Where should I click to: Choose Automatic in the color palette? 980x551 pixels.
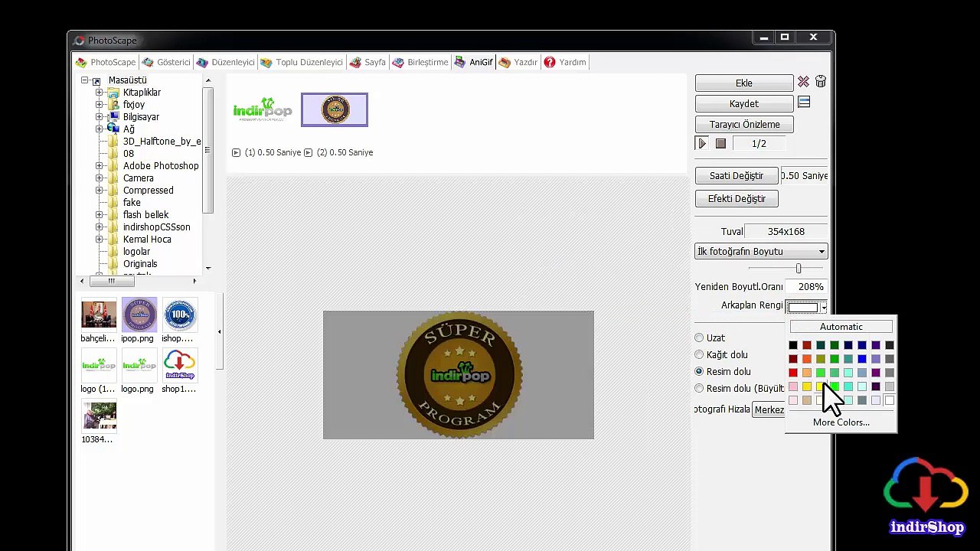coord(841,327)
